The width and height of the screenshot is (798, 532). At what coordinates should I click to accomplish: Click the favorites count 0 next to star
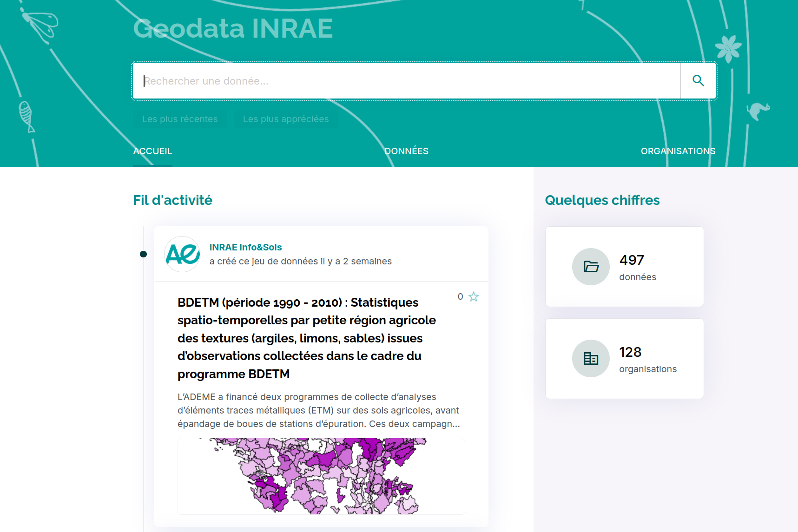tap(460, 296)
